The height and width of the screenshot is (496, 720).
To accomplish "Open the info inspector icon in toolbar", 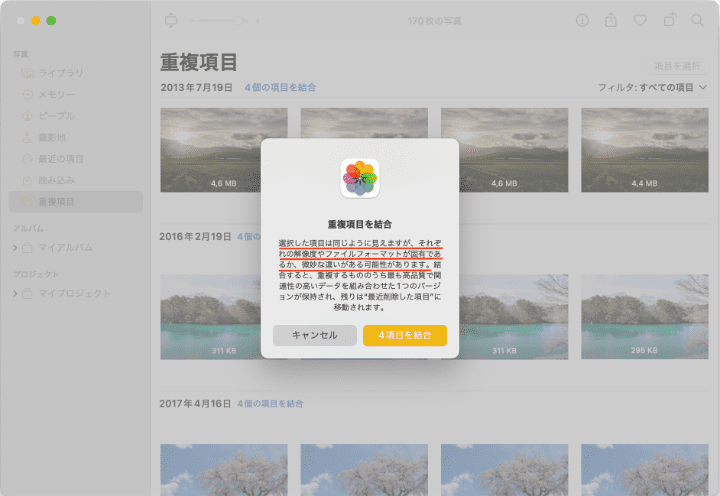I will tap(582, 21).
